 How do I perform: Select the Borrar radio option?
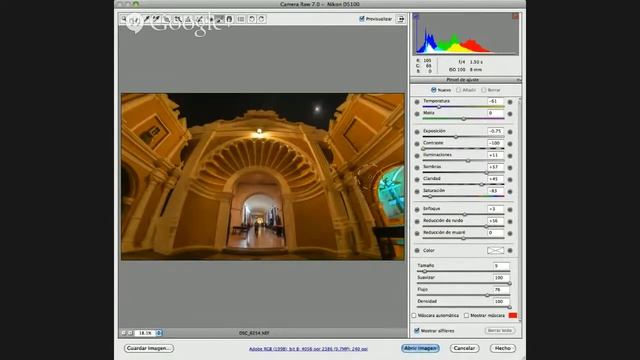point(484,90)
